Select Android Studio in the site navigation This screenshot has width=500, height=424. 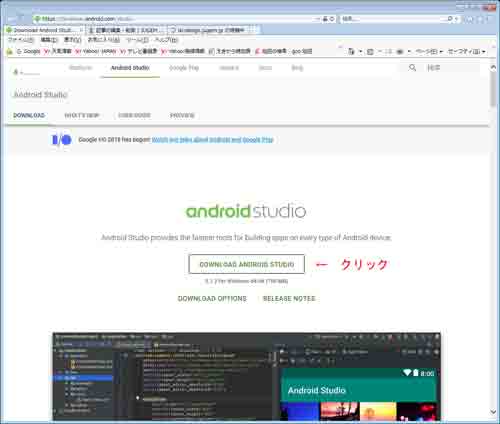click(130, 68)
